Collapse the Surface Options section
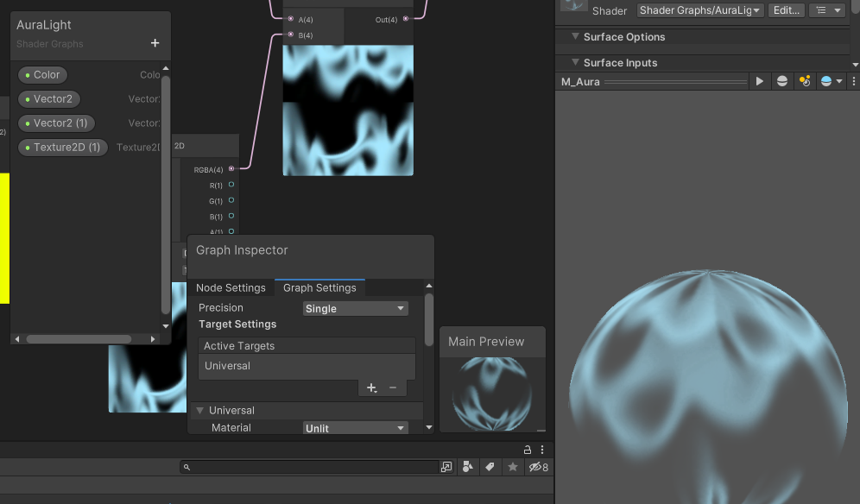This screenshot has width=860, height=504. [x=576, y=37]
